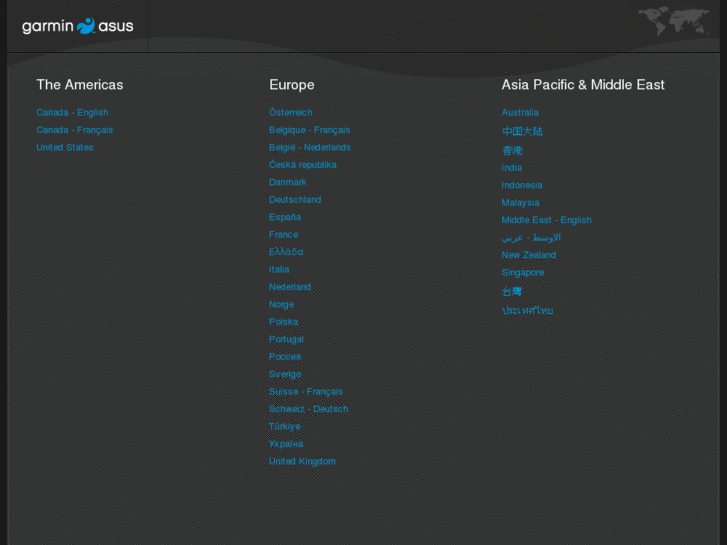Choose the Україна link
The image size is (727, 545).
click(286, 444)
